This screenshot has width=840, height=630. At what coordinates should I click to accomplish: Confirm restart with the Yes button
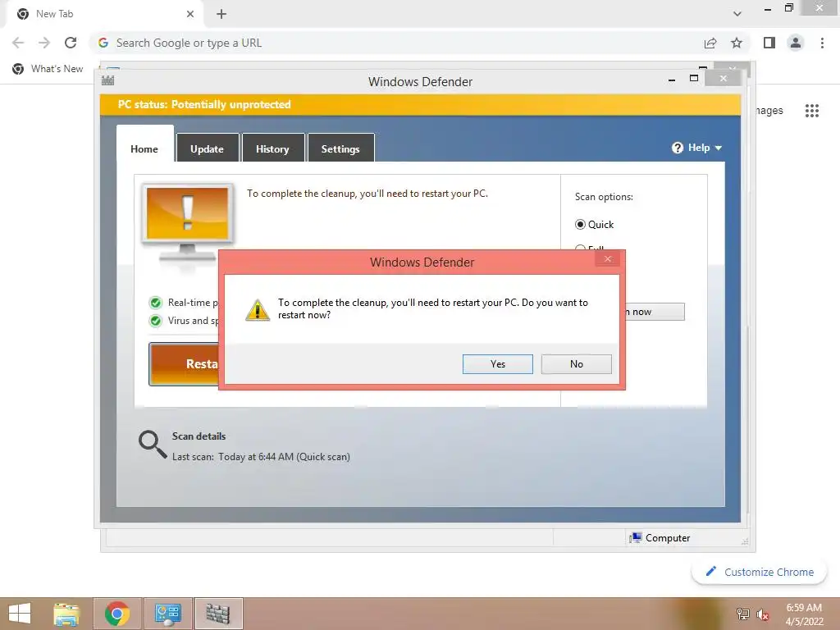point(497,364)
